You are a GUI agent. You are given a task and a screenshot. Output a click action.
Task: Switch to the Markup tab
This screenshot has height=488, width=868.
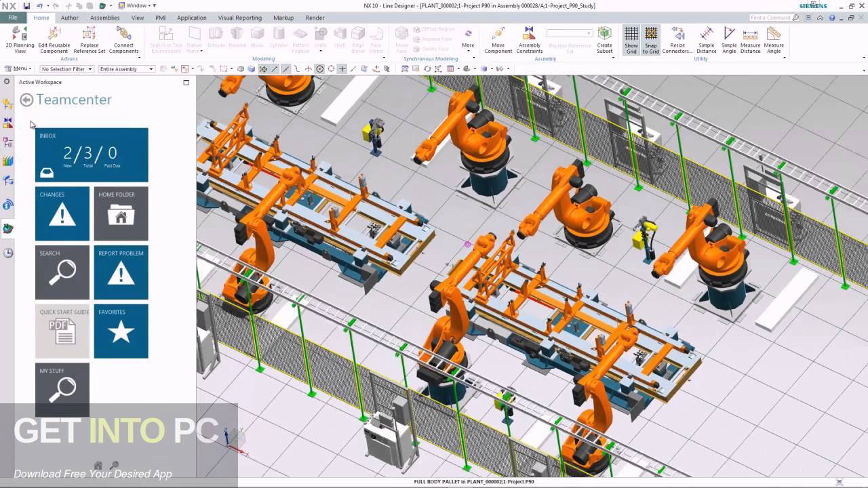point(283,18)
